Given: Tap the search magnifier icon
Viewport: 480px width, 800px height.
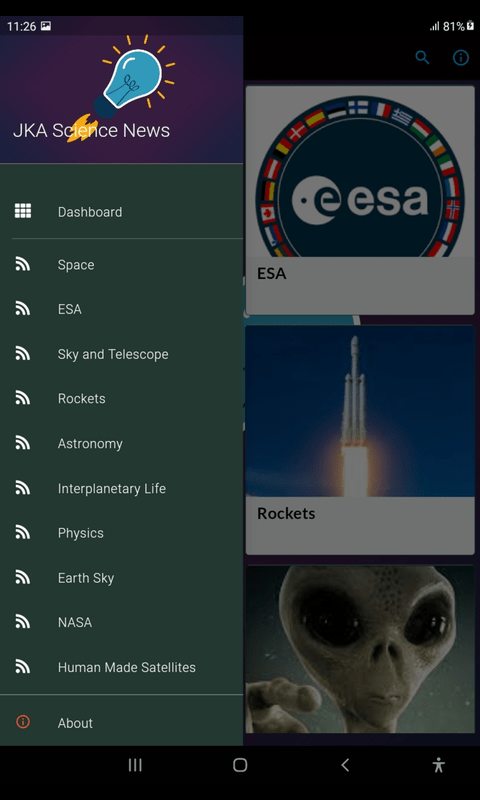Looking at the screenshot, I should (x=422, y=57).
